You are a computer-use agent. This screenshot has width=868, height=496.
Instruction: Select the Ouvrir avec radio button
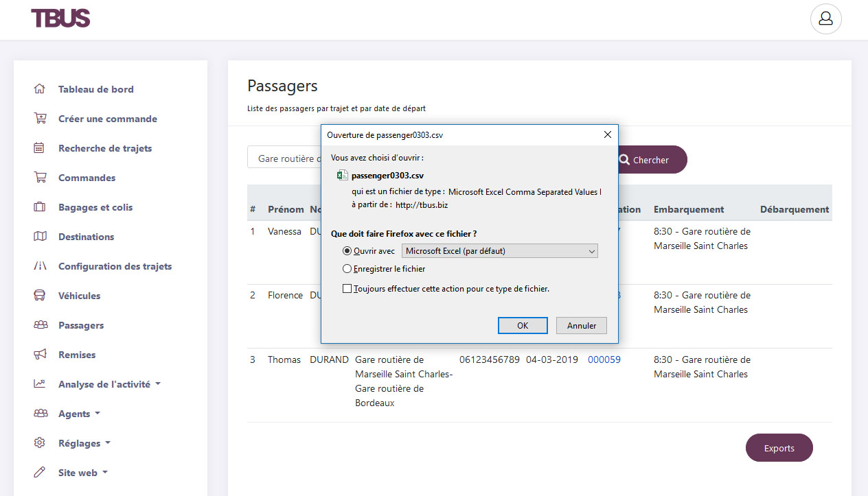coord(347,251)
